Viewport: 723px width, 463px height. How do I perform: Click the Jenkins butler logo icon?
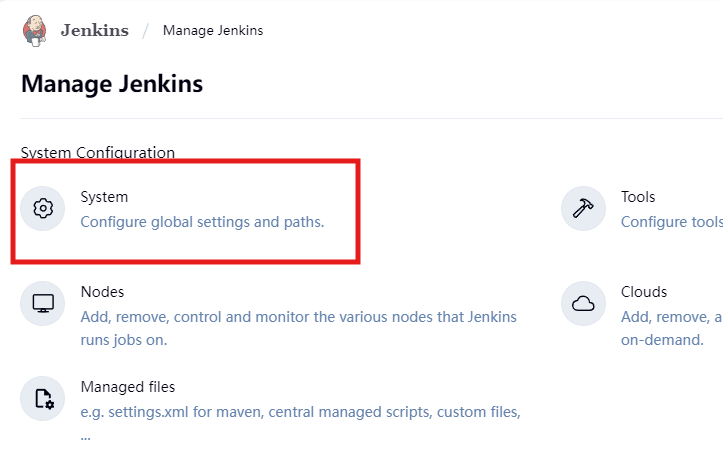[x=35, y=30]
